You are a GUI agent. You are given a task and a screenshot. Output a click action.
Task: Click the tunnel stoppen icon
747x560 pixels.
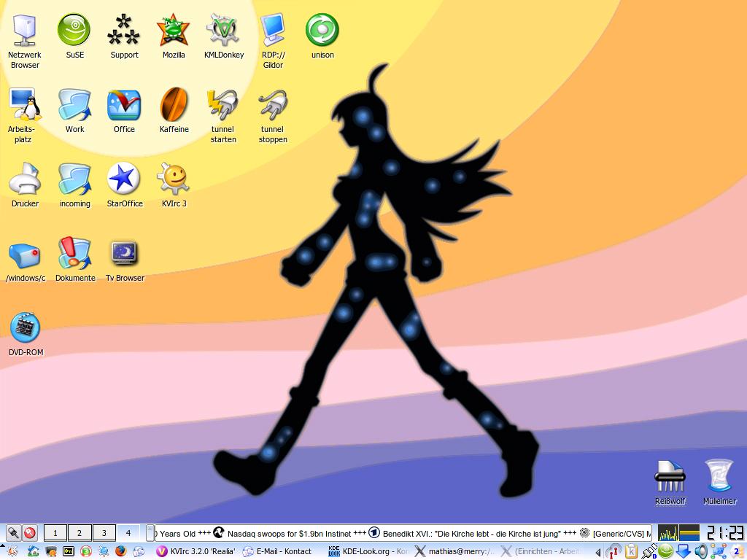[273, 116]
